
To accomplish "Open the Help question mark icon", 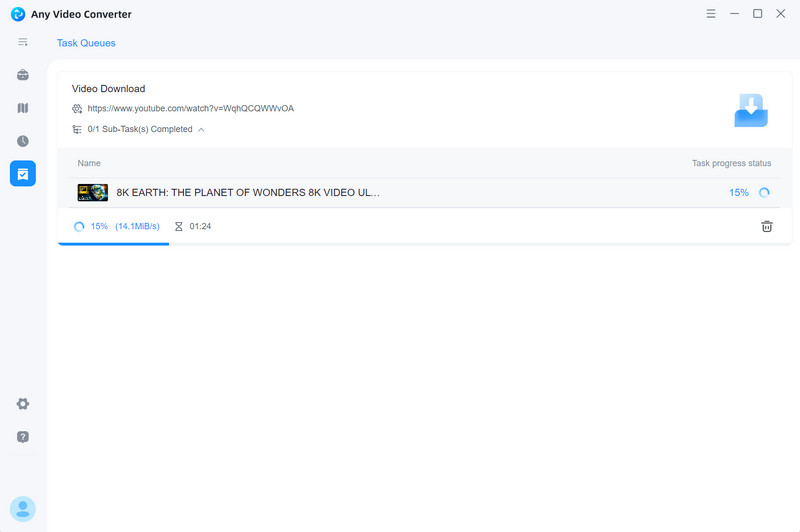I will [23, 437].
